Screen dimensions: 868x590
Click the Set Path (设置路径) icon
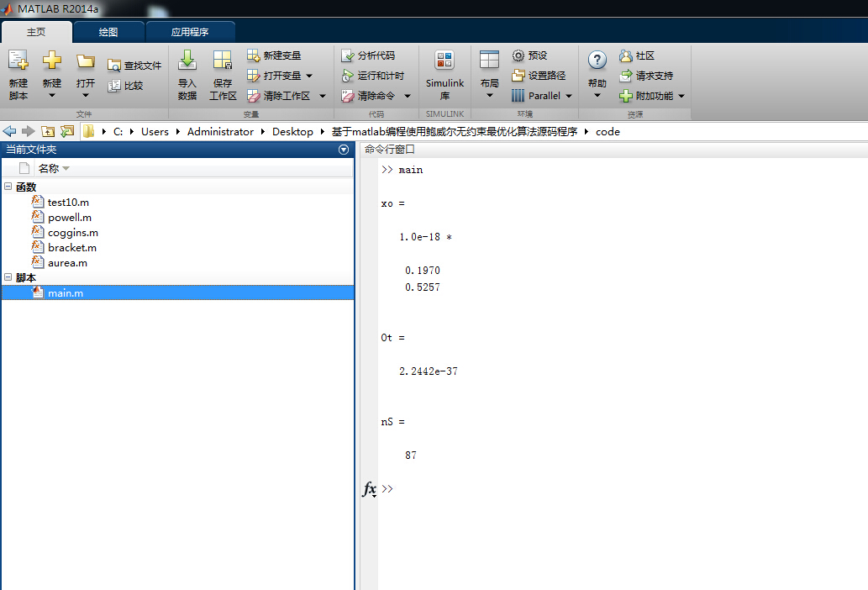coord(518,76)
